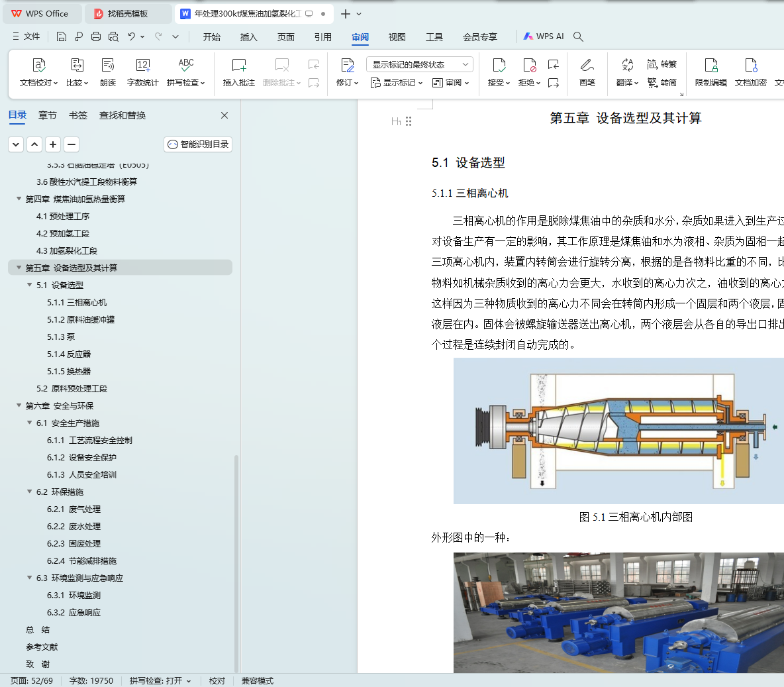Click 智能识别目录 button
Image resolution: width=784 pixels, height=687 pixels.
click(x=198, y=144)
